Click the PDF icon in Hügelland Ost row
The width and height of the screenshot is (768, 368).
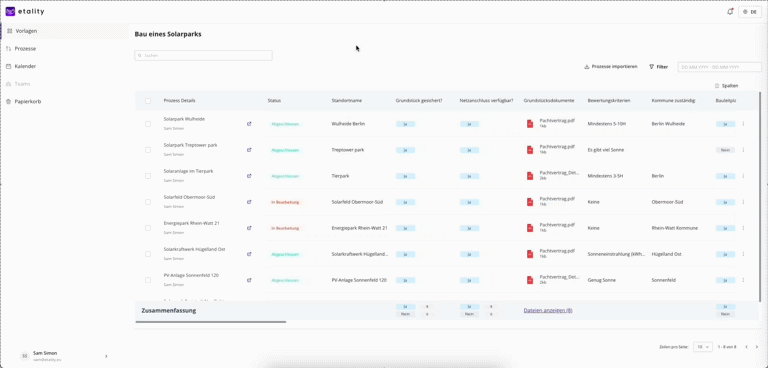(530, 254)
